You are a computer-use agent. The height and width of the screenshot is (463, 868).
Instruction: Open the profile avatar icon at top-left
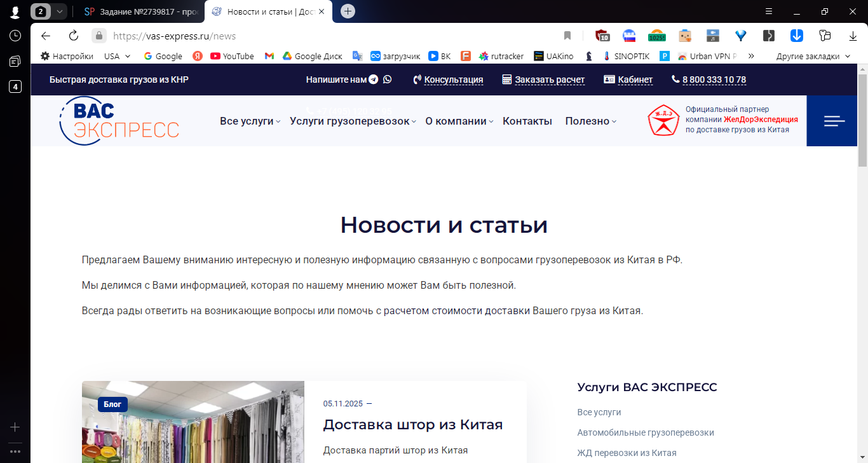click(15, 11)
